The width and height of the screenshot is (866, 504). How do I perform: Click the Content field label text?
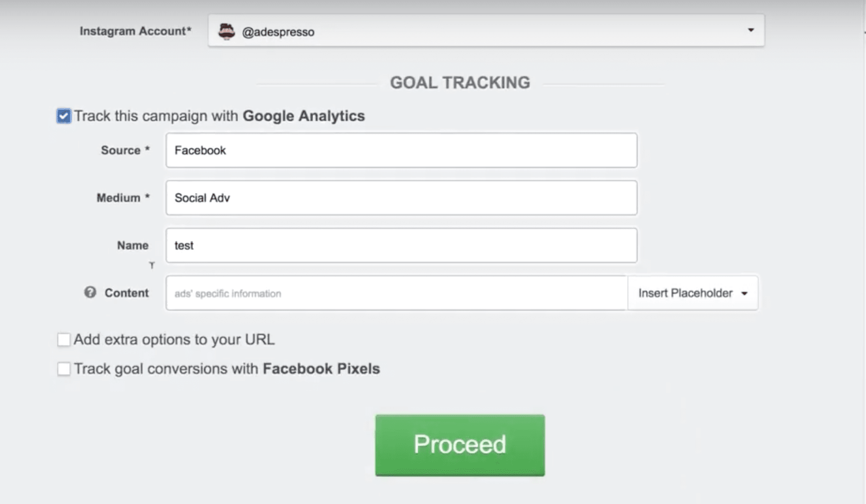tap(126, 293)
